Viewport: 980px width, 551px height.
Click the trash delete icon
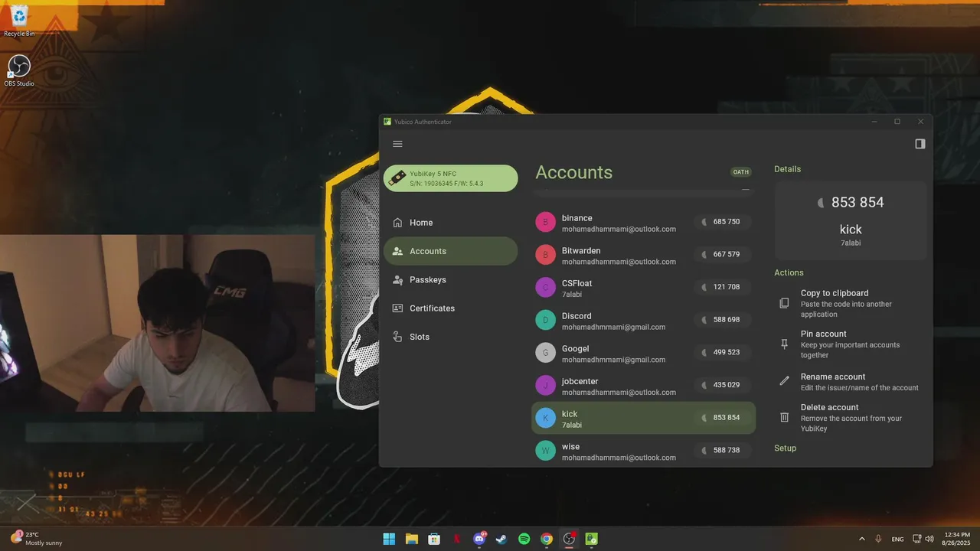[x=784, y=417]
